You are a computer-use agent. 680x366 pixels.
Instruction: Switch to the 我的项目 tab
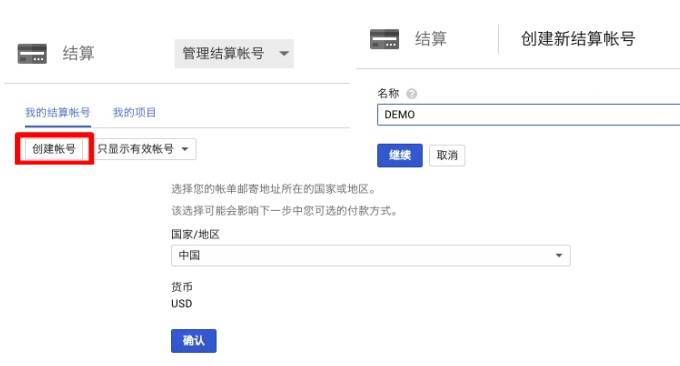tap(134, 113)
